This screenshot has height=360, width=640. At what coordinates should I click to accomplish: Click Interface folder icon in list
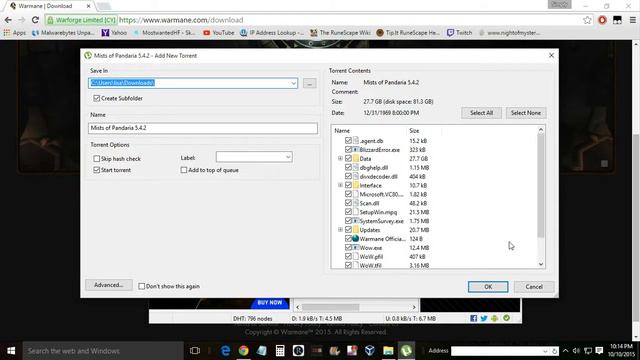point(356,185)
